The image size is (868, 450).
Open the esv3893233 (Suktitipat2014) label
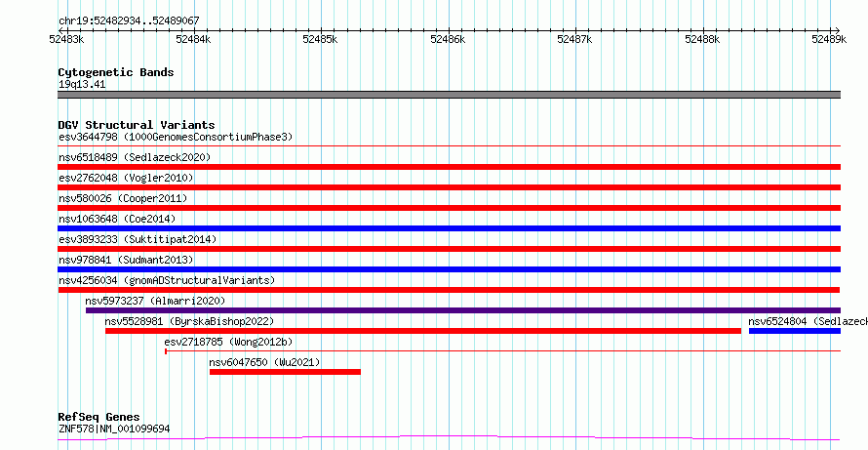pyautogui.click(x=138, y=239)
